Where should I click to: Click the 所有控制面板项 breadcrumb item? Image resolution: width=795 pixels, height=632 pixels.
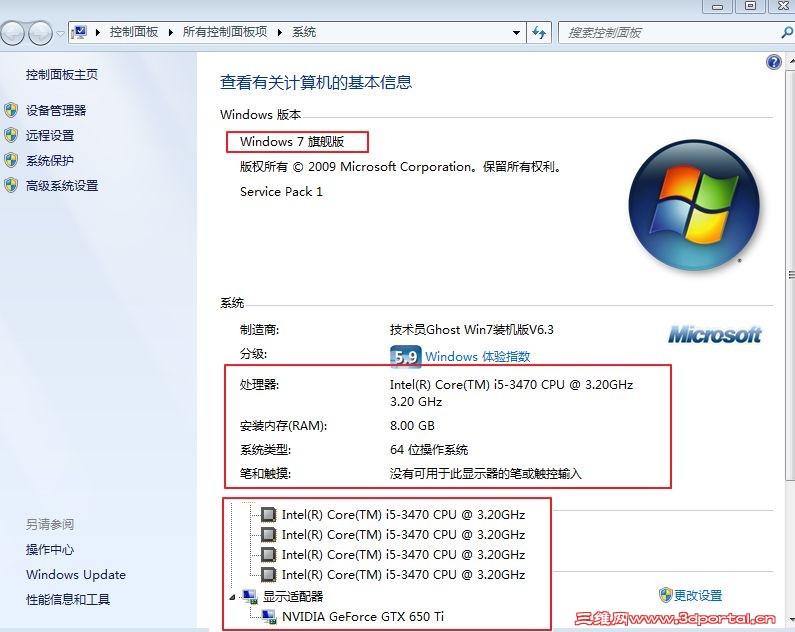coord(225,32)
